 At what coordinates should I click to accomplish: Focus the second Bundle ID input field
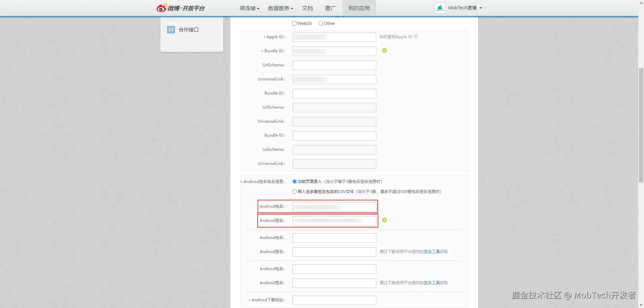click(334, 93)
